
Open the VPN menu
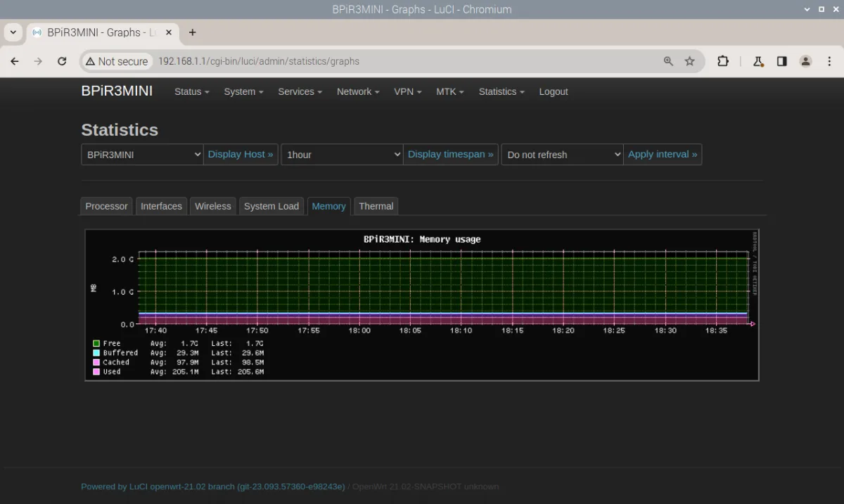pyautogui.click(x=408, y=91)
